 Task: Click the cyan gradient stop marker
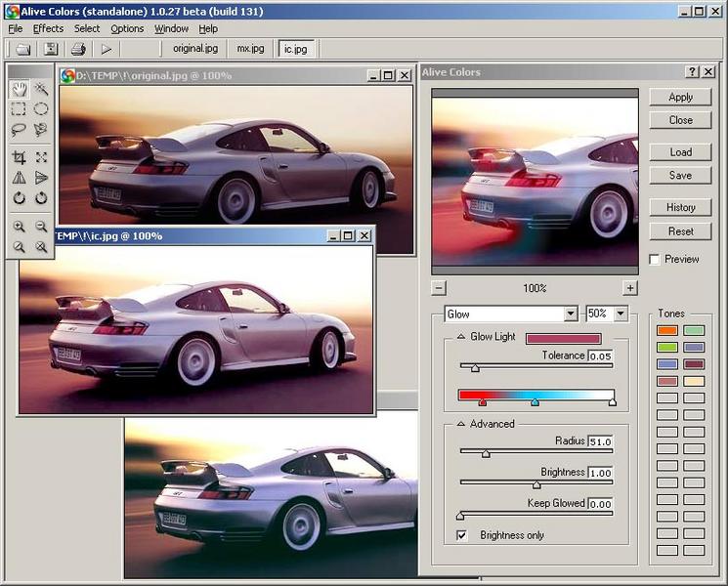pos(535,402)
